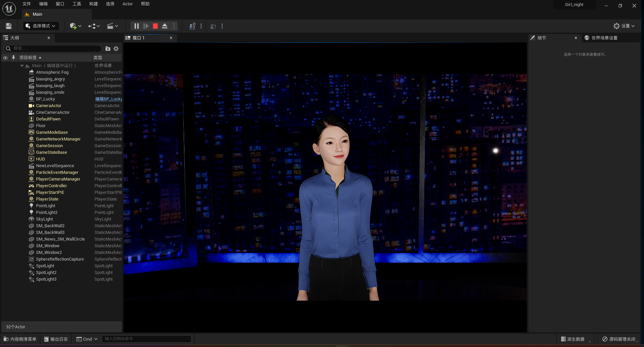644x347 pixels.
Task: Focus the outliner 搜索 search field
Action: [x=53, y=49]
